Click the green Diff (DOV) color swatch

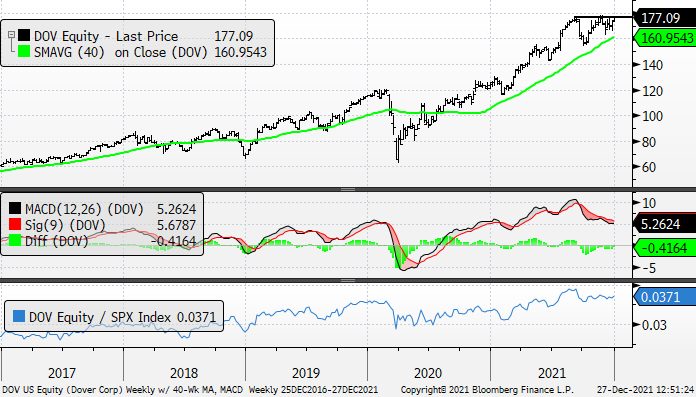click(15, 240)
